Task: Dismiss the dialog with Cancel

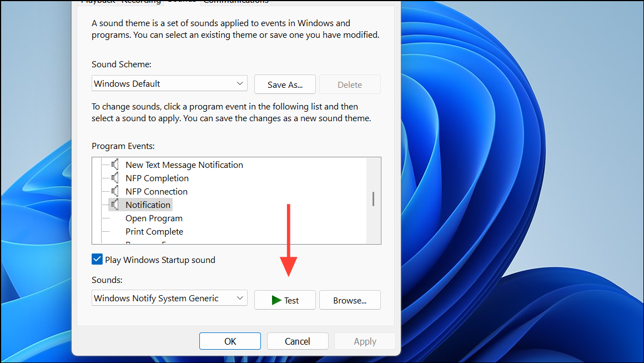Action: [298, 341]
